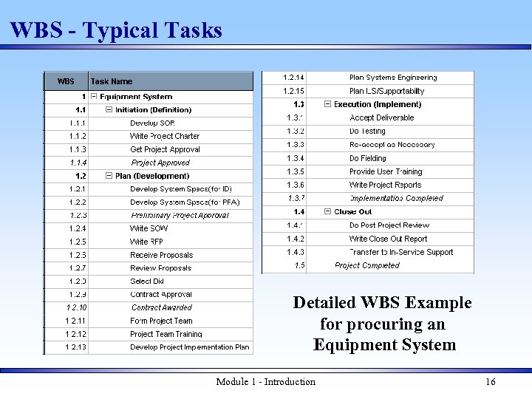The width and height of the screenshot is (532, 399).
Task: Click WBS code 1.4.2 cell
Action: 284,239
